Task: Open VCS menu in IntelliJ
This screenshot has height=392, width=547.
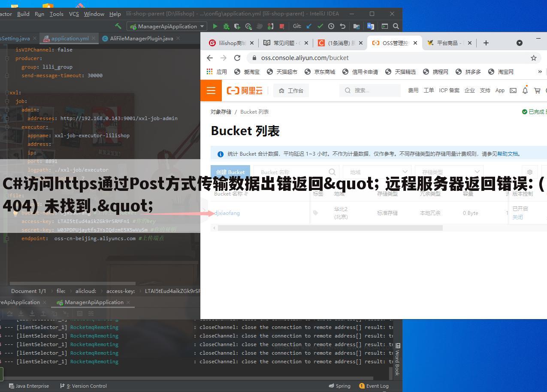Action: pos(74,14)
